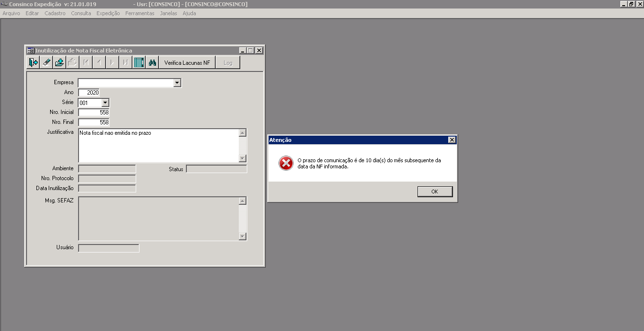This screenshot has width=644, height=331.
Task: Click the Nro. Final field
Action: (x=94, y=122)
